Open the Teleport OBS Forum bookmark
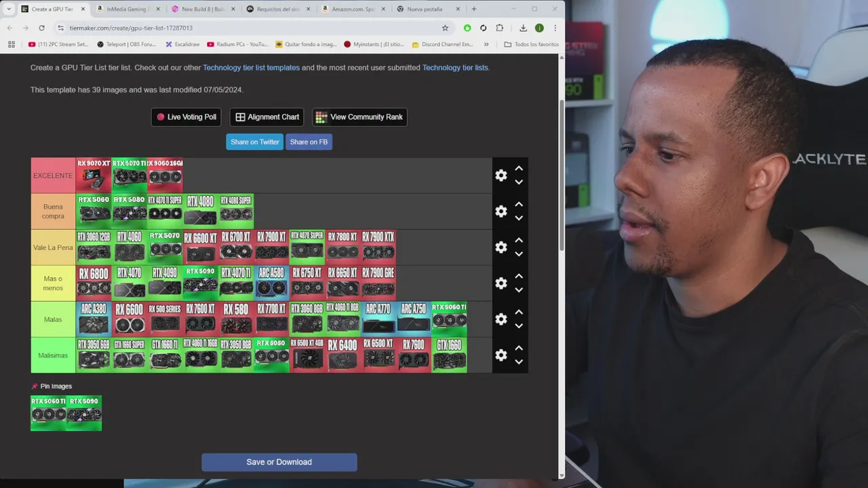868x488 pixels. tap(127, 44)
